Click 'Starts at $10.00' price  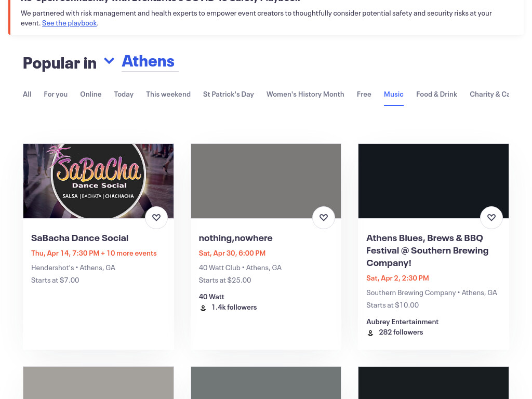(393, 305)
